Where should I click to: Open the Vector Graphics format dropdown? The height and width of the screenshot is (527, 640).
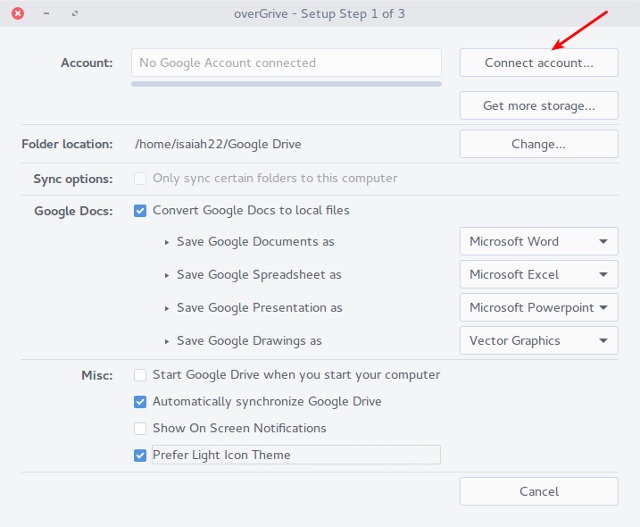(x=538, y=341)
